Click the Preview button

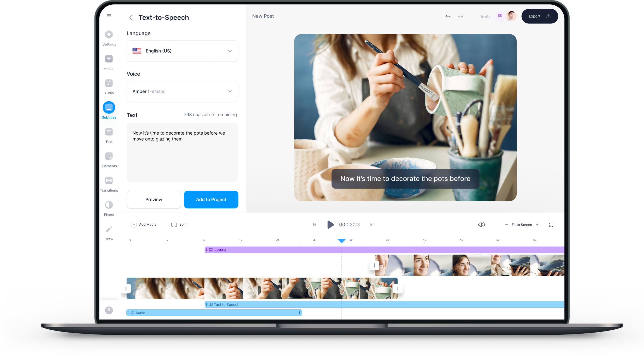point(154,199)
